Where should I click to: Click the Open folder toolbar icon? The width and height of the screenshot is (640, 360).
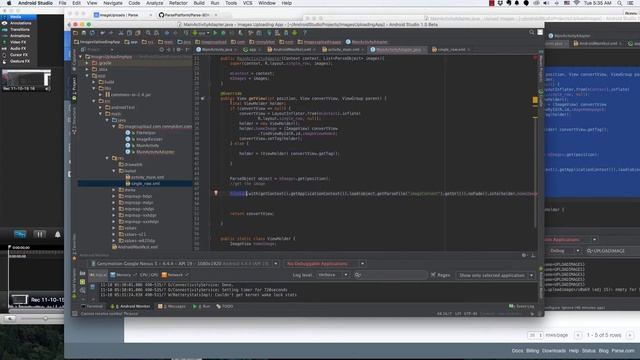pos(76,33)
